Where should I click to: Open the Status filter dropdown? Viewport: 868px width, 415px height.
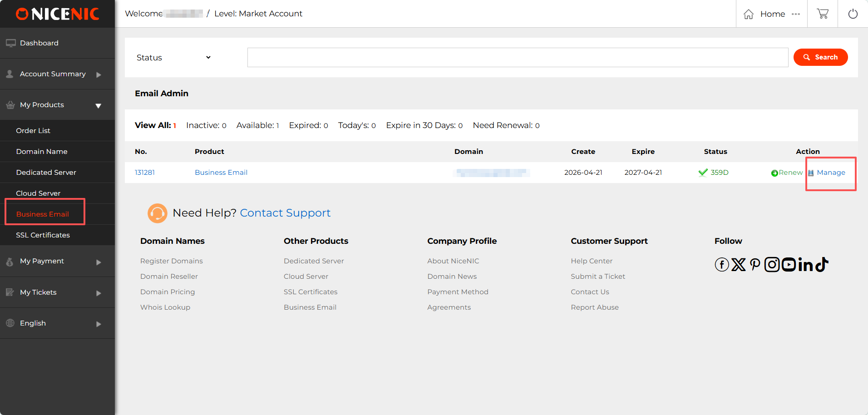click(173, 58)
